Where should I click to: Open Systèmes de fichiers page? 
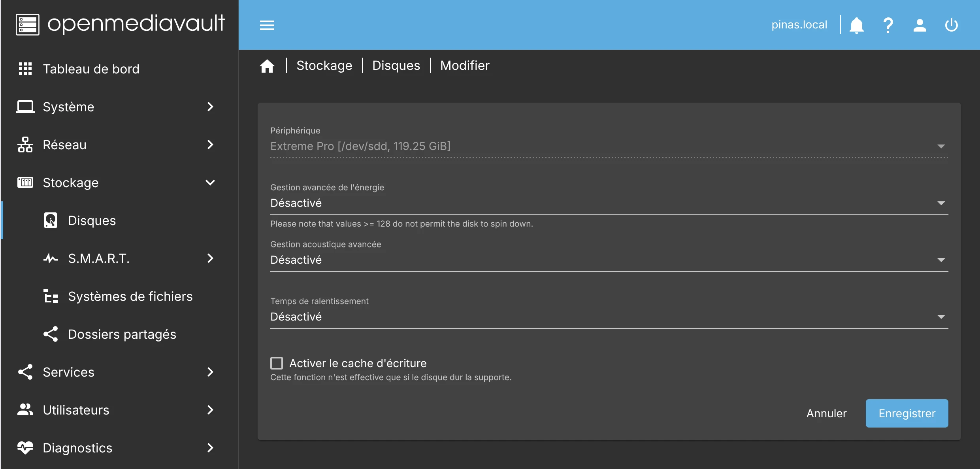click(x=119, y=296)
